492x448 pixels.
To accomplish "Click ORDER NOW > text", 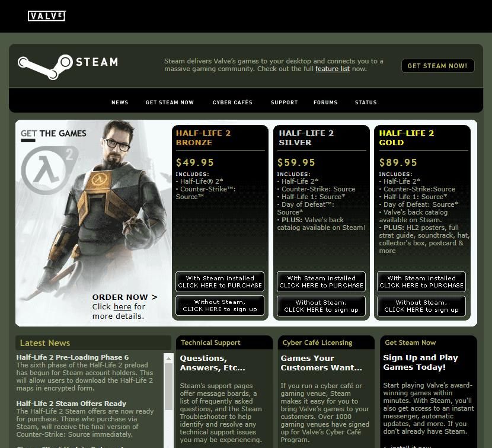I will (x=124, y=297).
